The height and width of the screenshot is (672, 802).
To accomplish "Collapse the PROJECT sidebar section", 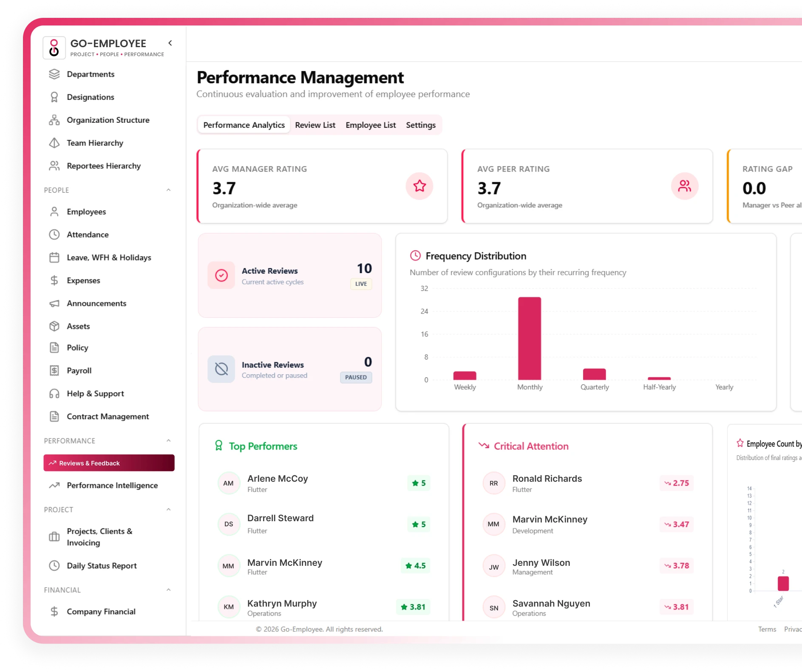I will (x=168, y=509).
